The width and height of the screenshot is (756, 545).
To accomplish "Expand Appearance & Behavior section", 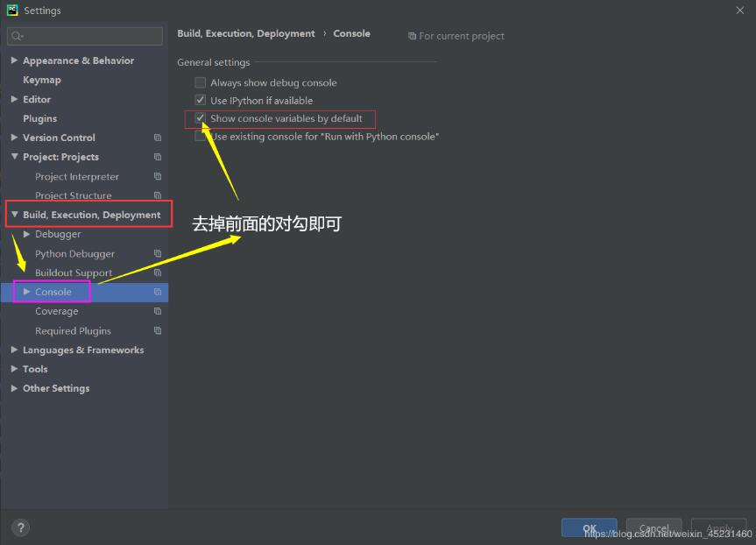I will [x=15, y=60].
